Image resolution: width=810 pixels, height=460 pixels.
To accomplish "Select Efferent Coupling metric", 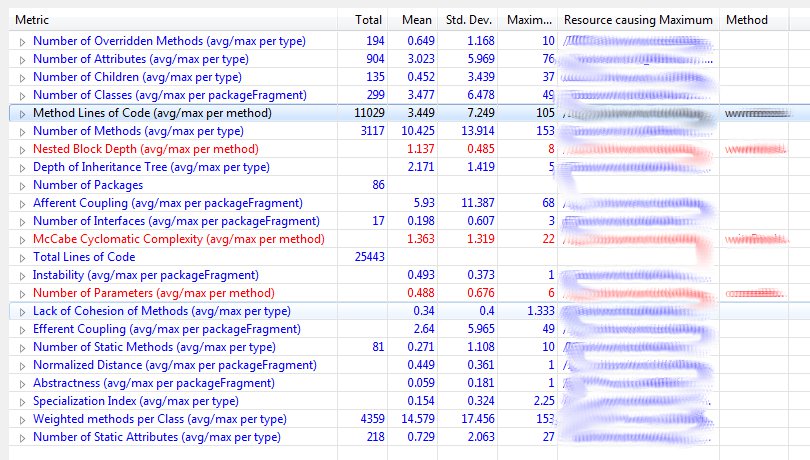I will pos(167,329).
